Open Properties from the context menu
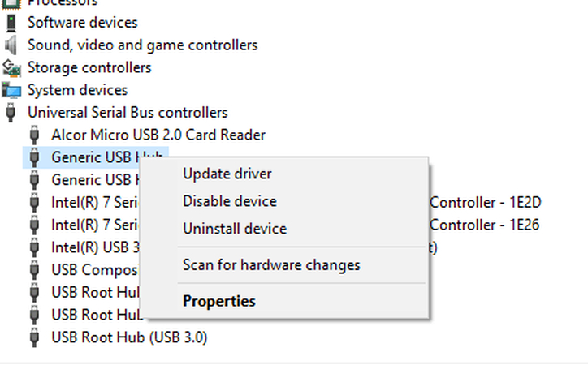The width and height of the screenshot is (588, 365). 219,301
